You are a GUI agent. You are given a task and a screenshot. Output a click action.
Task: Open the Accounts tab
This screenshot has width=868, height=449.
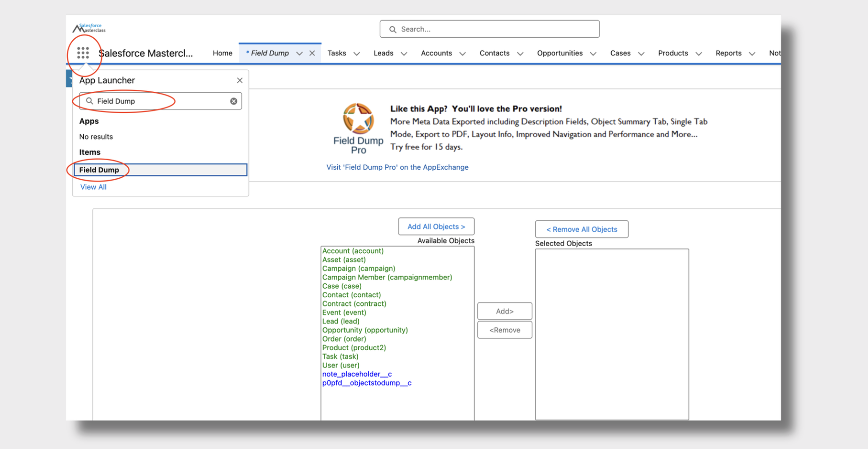point(437,53)
